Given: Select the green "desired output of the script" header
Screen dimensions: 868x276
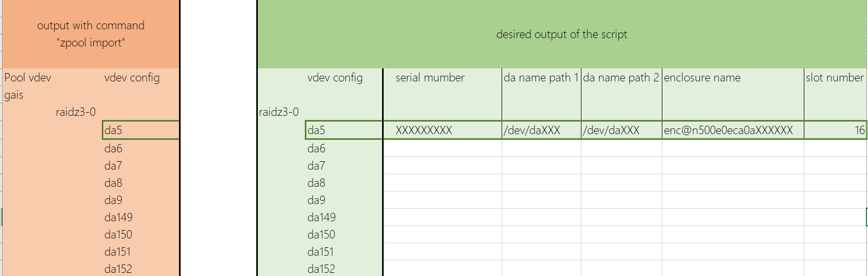Looking at the screenshot, I should pyautogui.click(x=561, y=34).
